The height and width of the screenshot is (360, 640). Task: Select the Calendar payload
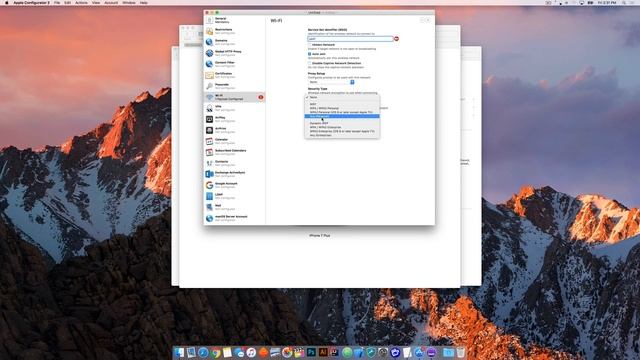coord(234,141)
